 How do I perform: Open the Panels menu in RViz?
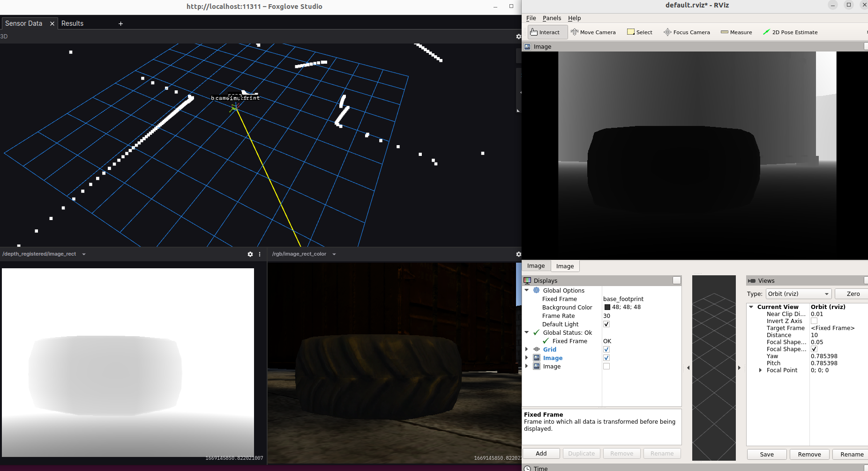point(552,18)
